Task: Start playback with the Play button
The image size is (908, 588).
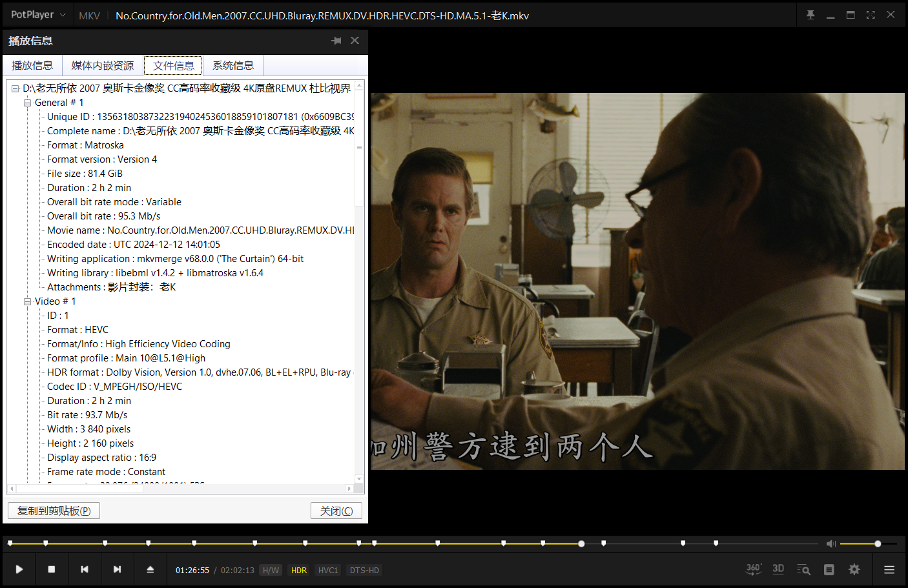Action: tap(19, 569)
